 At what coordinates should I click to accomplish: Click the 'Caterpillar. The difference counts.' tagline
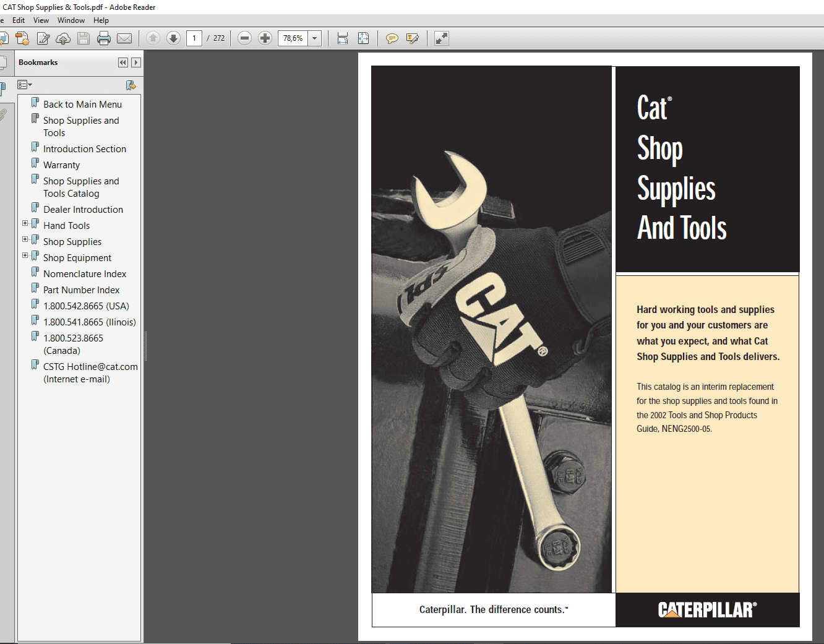coord(493,610)
